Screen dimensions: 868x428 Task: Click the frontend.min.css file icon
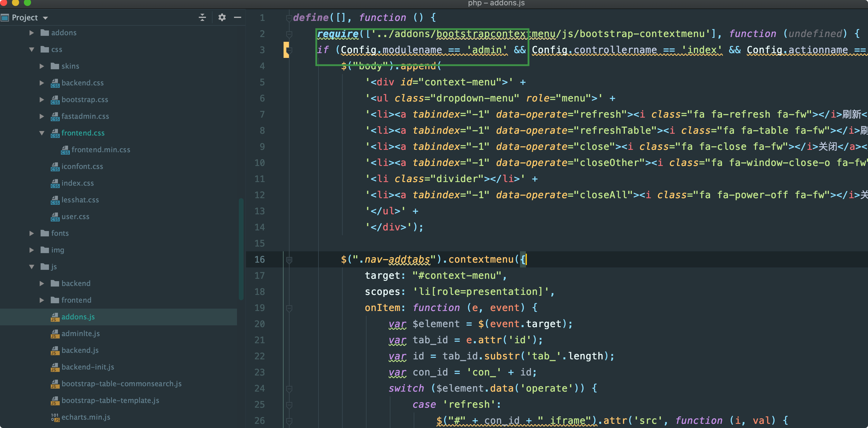(65, 150)
